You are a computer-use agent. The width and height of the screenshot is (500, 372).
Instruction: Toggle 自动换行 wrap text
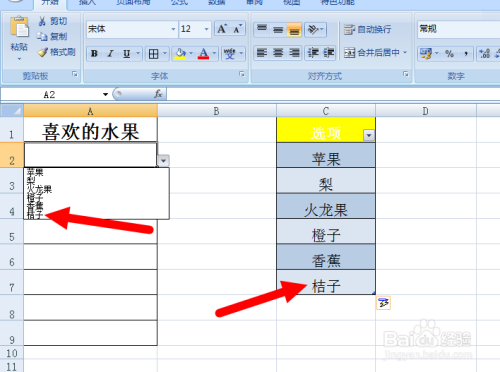coord(367,29)
